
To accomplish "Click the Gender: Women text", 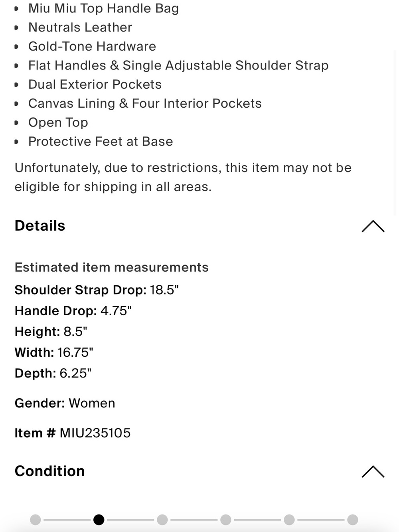I will click(x=65, y=403).
